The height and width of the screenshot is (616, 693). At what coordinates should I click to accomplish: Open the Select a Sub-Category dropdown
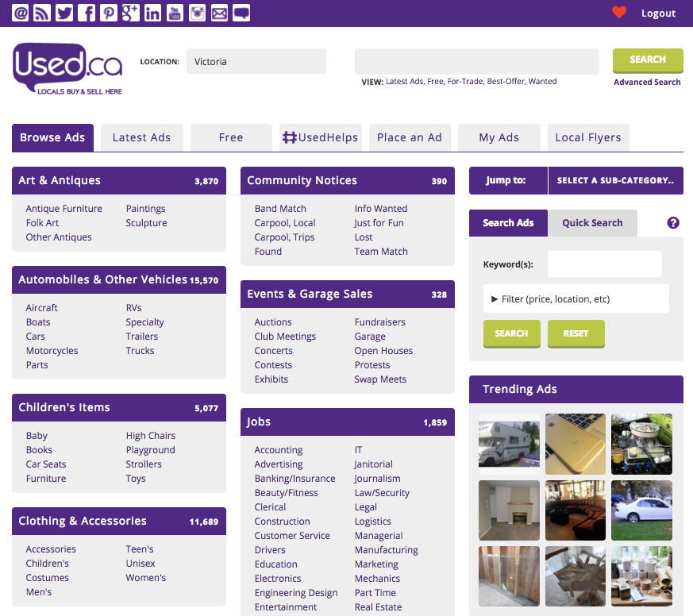point(615,181)
